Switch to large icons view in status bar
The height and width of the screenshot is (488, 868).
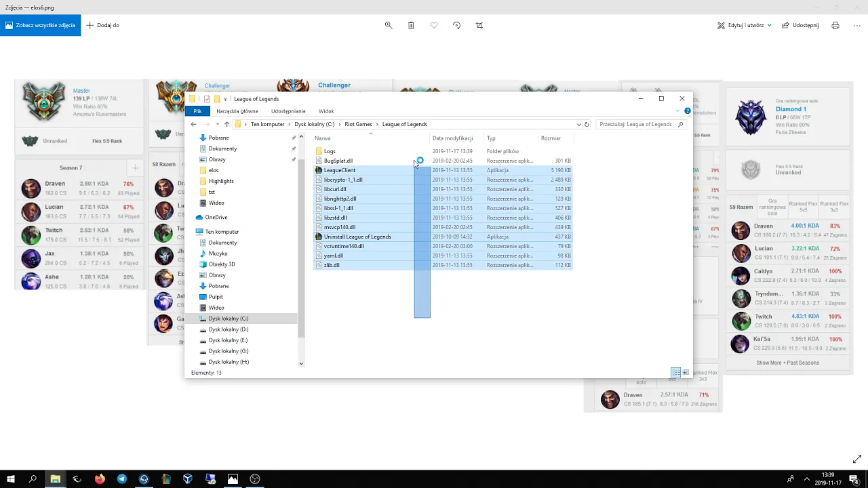686,373
